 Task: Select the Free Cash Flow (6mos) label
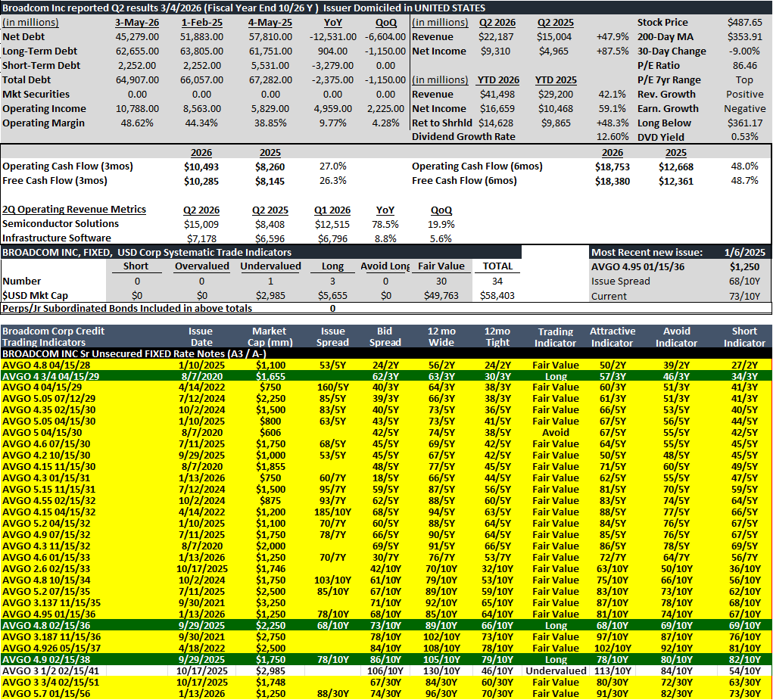pyautogui.click(x=464, y=181)
